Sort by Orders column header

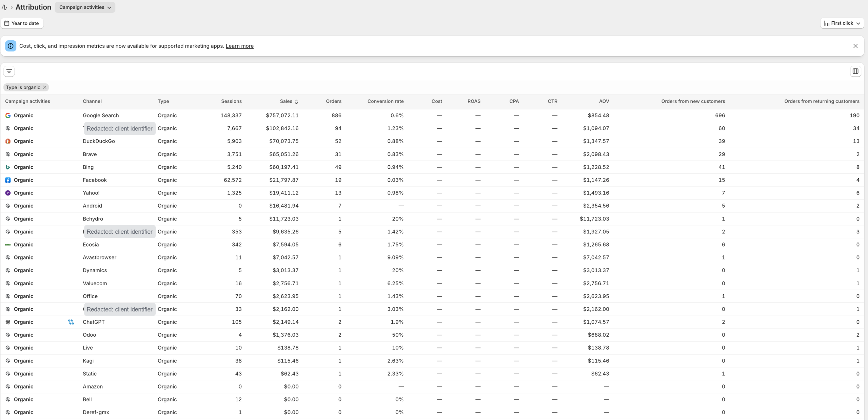[334, 101]
